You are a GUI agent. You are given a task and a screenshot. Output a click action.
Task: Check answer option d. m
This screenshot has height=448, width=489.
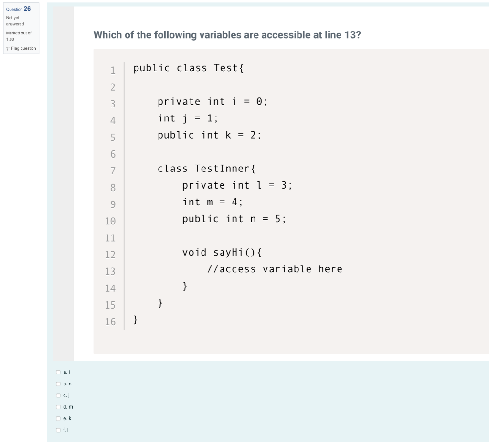pyautogui.click(x=58, y=407)
